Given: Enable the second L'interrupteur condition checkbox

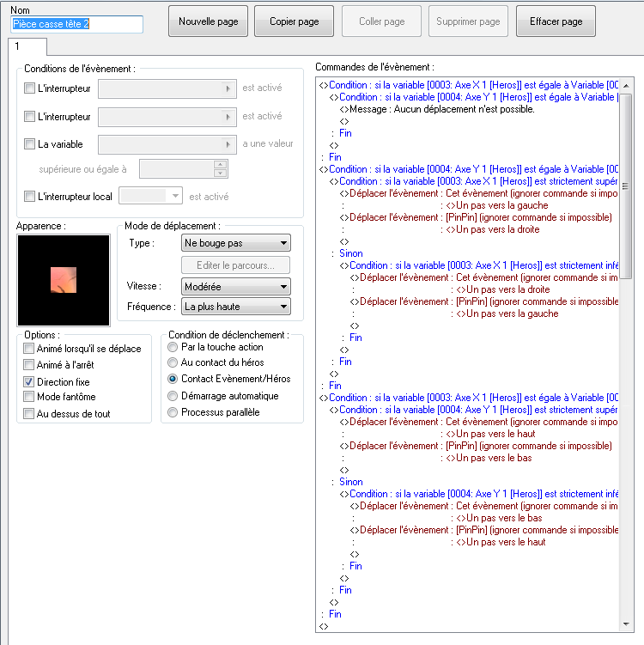Looking at the screenshot, I should (29, 117).
